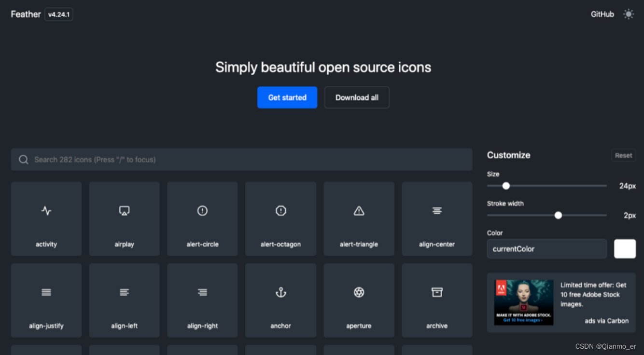
Task: Open the white color picker swatch
Action: coord(625,249)
